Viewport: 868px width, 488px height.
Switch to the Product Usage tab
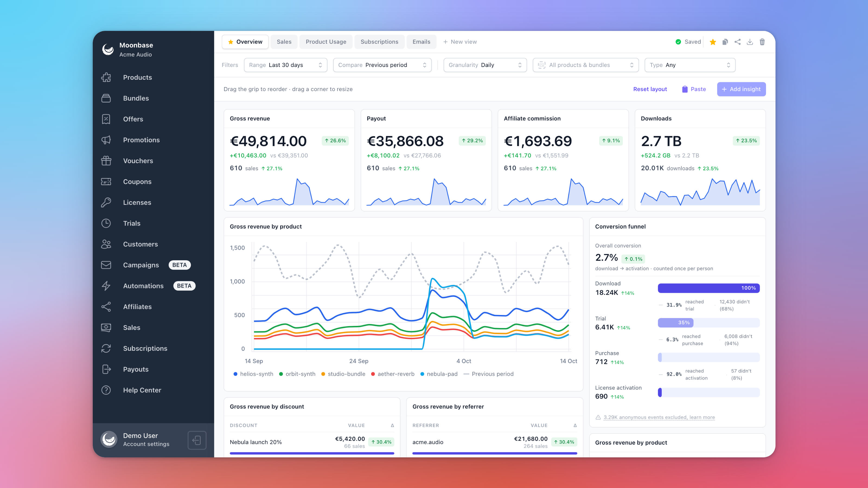[326, 42]
